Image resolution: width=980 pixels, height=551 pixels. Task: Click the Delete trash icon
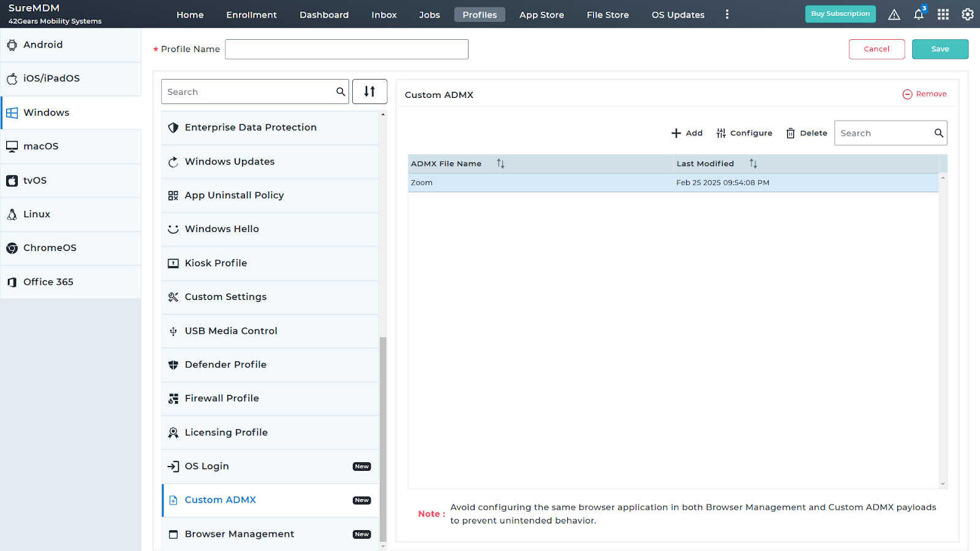pyautogui.click(x=791, y=133)
